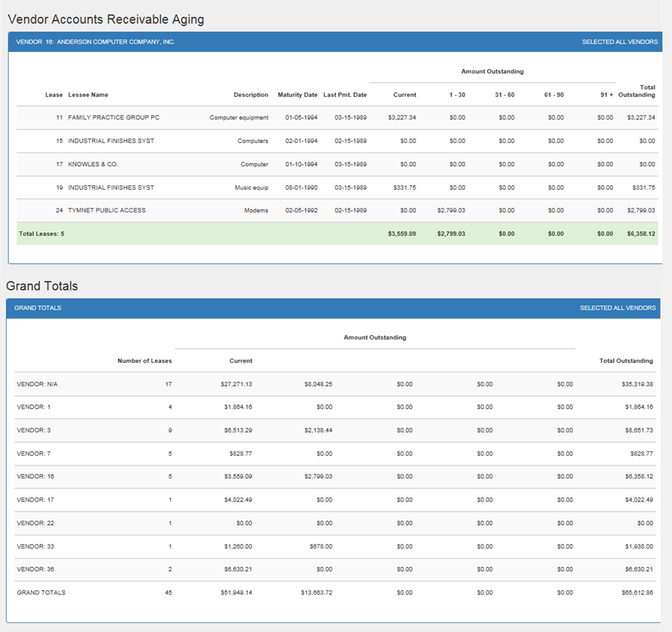Click the "61 - 90" aging column header
Screen dimensions: 672x632
point(554,95)
